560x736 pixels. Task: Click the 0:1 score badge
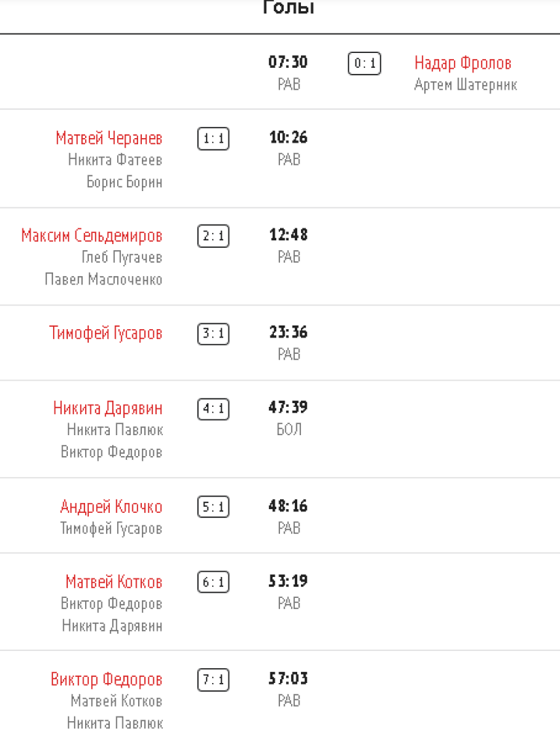pyautogui.click(x=364, y=64)
